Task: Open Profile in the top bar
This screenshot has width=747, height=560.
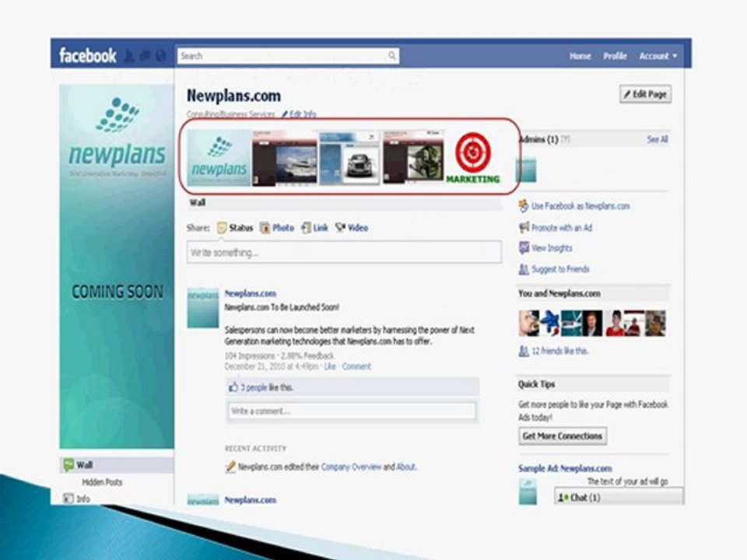Action: click(x=615, y=56)
